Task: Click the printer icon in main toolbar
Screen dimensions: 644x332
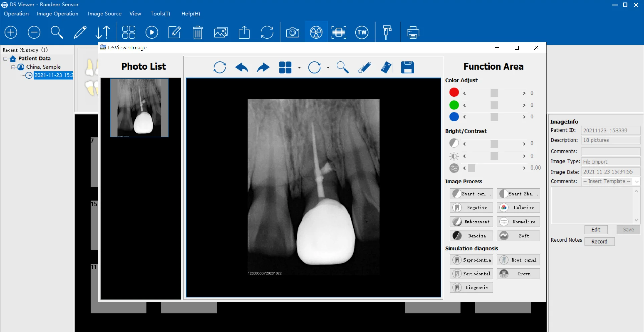Action: click(x=413, y=32)
